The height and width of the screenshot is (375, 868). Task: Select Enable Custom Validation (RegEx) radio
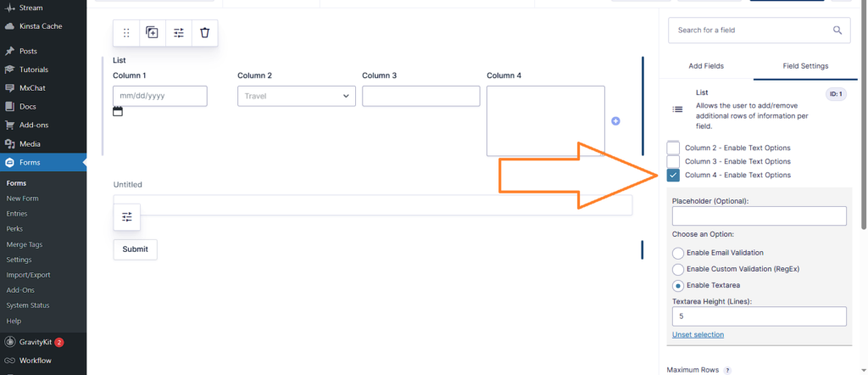coord(678,269)
